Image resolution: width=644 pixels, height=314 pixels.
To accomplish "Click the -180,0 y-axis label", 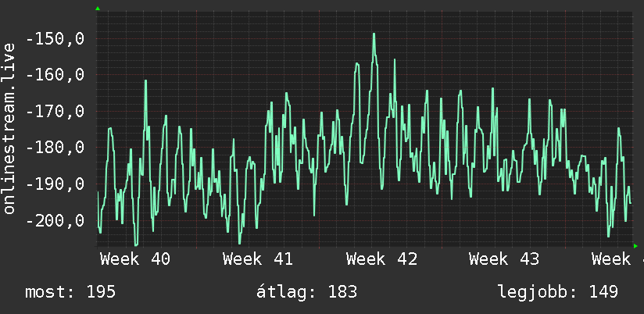I will tap(55, 148).
